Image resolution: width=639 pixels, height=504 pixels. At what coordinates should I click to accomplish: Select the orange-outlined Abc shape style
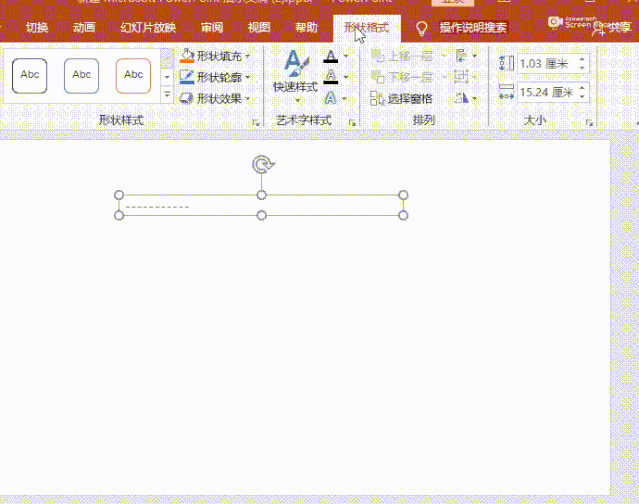click(x=133, y=75)
